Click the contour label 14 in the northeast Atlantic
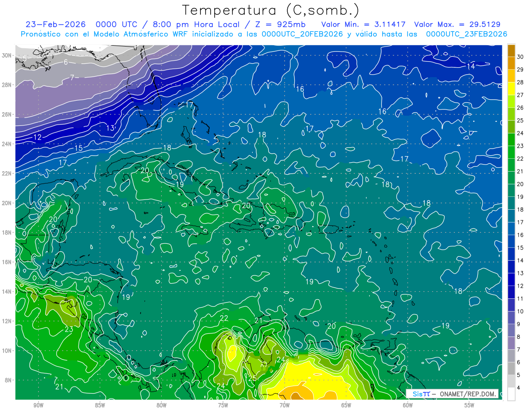Viewport: 532px width, 411px height. point(471,67)
